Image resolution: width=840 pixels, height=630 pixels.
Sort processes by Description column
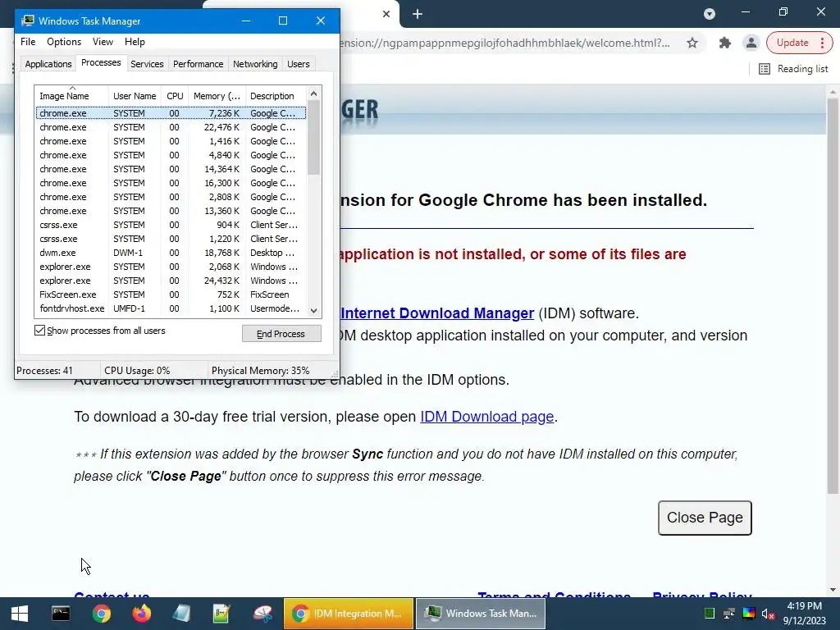point(276,96)
